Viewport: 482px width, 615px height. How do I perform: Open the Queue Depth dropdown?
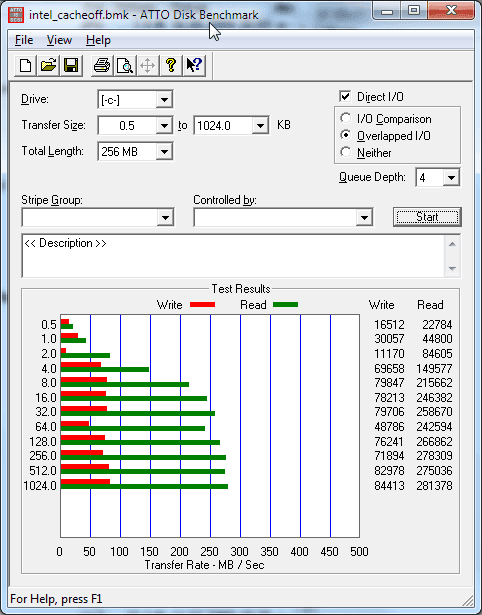coord(451,178)
